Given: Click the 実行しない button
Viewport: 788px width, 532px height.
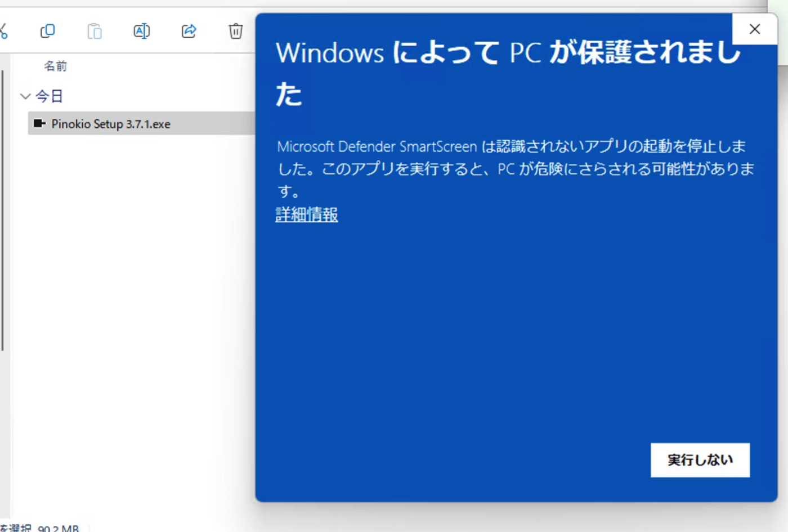Looking at the screenshot, I should pos(700,460).
